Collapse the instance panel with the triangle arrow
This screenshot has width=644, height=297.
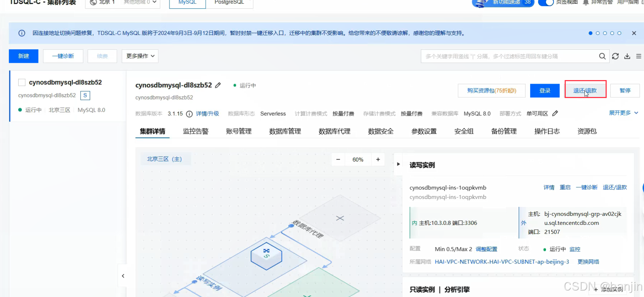point(398,164)
